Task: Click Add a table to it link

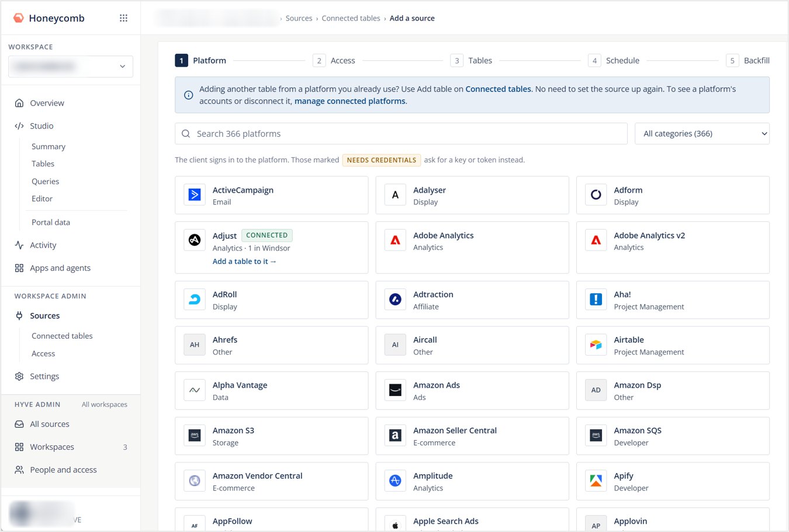Action: [244, 262]
